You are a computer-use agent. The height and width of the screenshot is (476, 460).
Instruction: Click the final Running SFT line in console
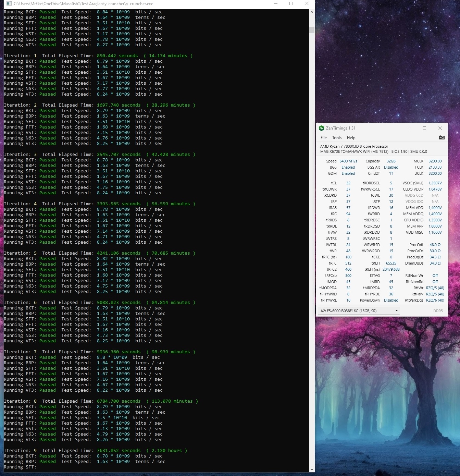(20, 467)
